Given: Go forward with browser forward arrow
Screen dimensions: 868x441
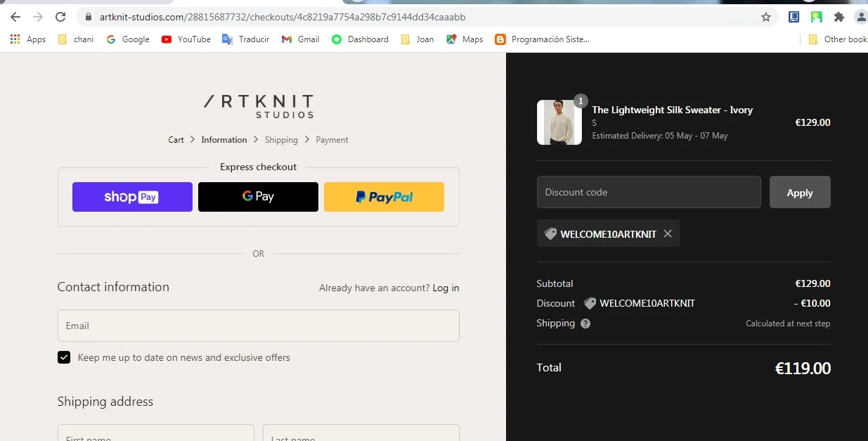Looking at the screenshot, I should pos(38,17).
